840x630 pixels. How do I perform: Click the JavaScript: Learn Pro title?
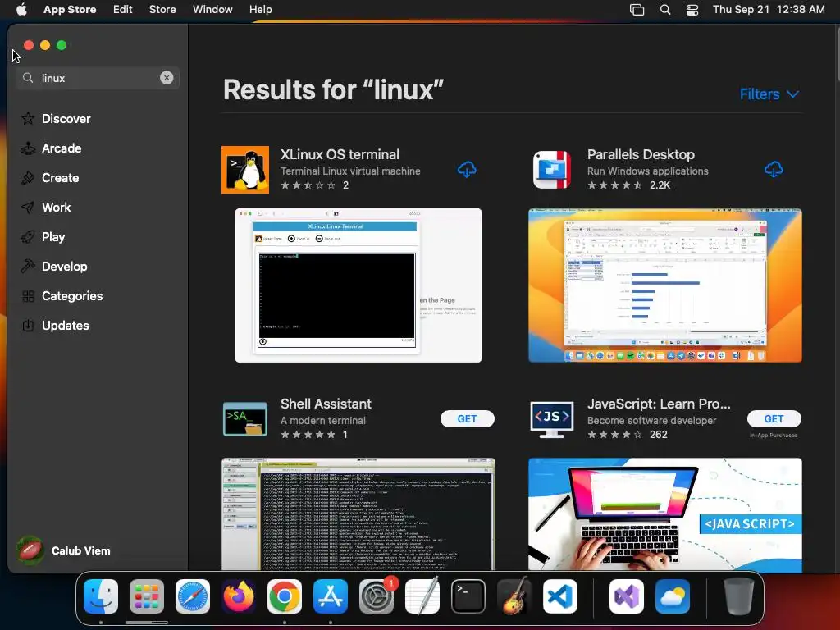[659, 404]
